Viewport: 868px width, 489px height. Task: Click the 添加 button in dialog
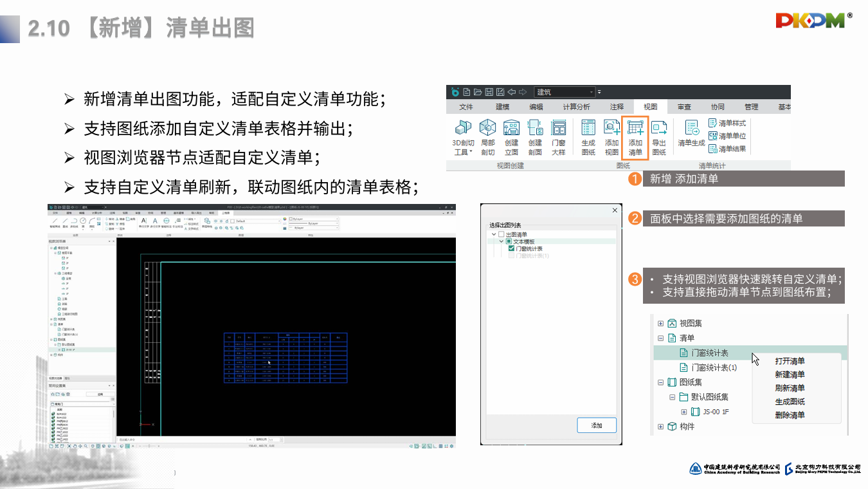point(597,425)
